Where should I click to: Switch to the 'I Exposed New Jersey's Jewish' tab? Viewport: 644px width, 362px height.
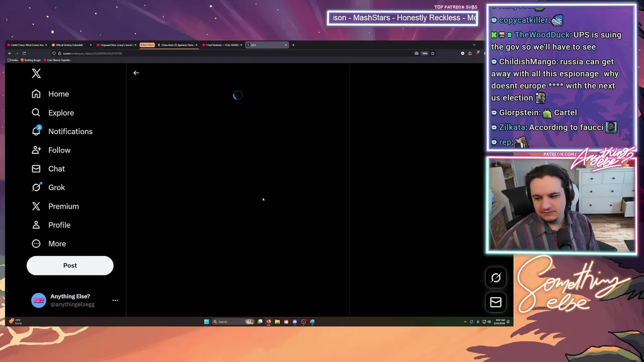click(116, 45)
